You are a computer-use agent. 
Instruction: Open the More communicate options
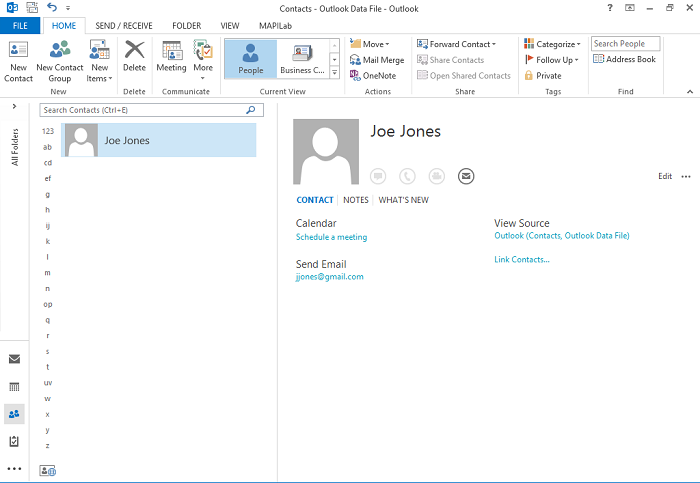click(x=203, y=60)
